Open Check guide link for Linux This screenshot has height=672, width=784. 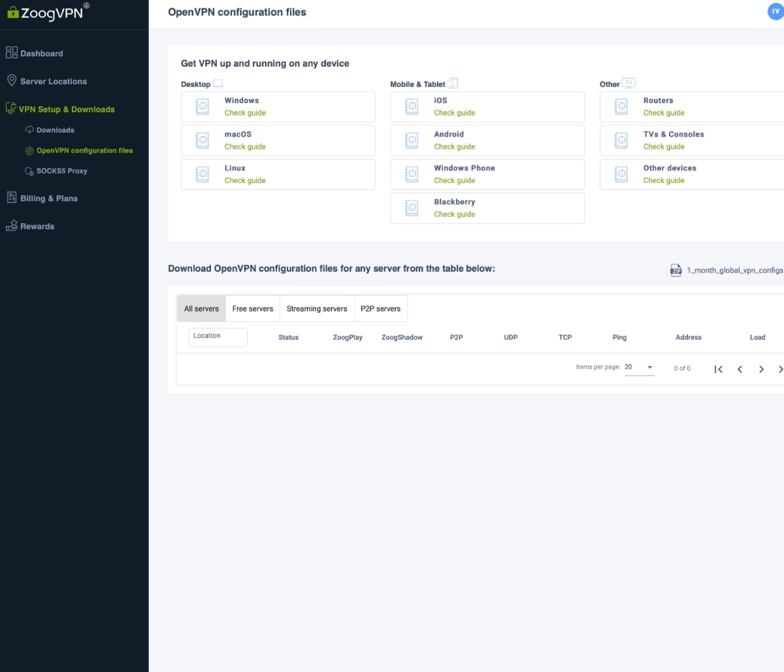click(x=245, y=181)
